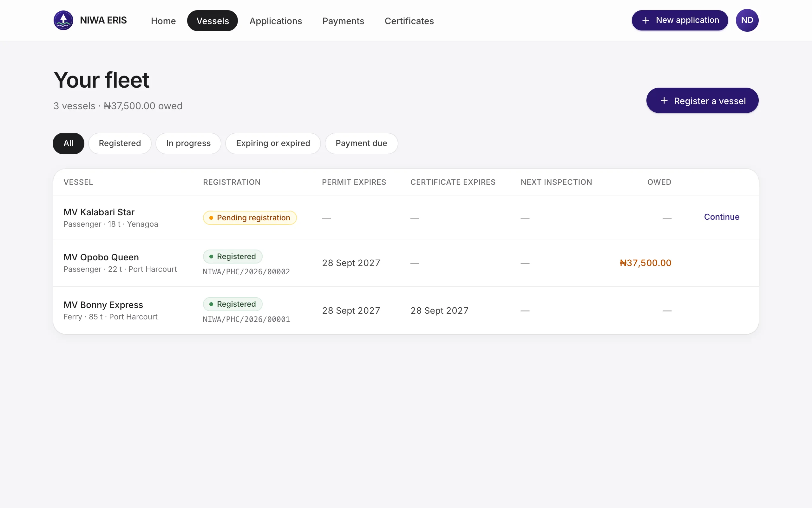Click the Your fleet heading

point(101,80)
